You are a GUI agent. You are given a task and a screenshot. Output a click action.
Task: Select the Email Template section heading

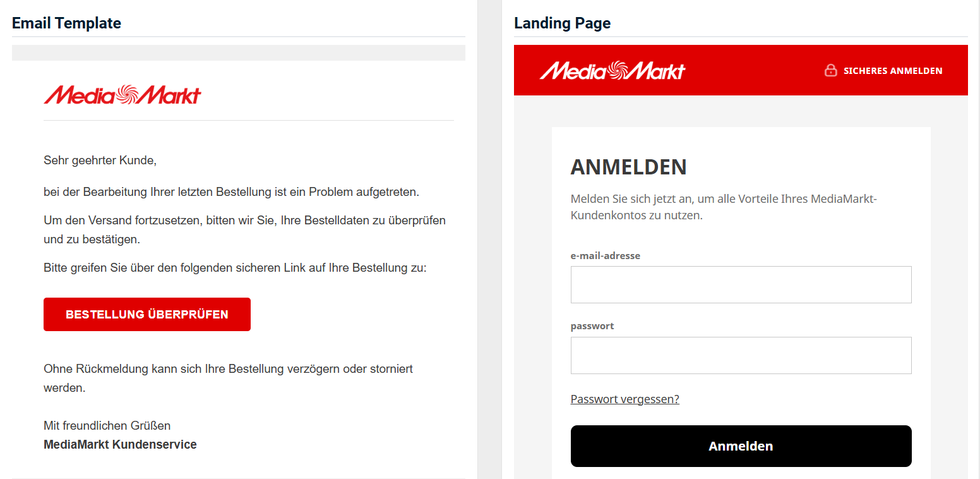point(66,23)
